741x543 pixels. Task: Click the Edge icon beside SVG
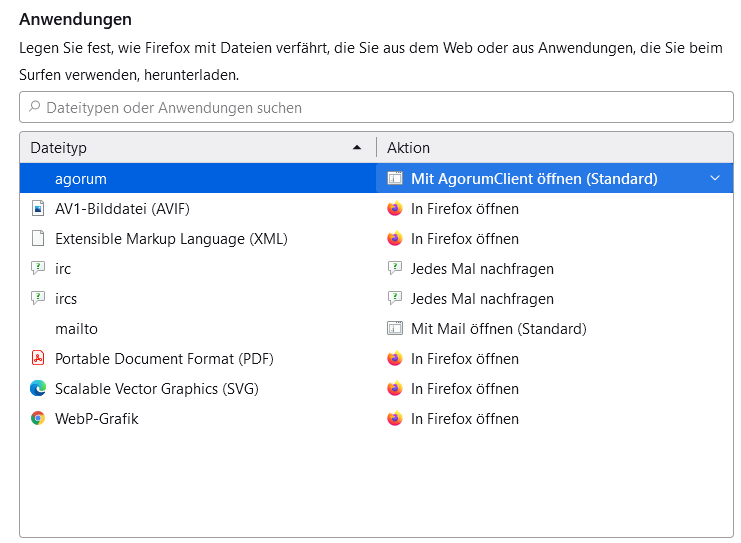[38, 388]
